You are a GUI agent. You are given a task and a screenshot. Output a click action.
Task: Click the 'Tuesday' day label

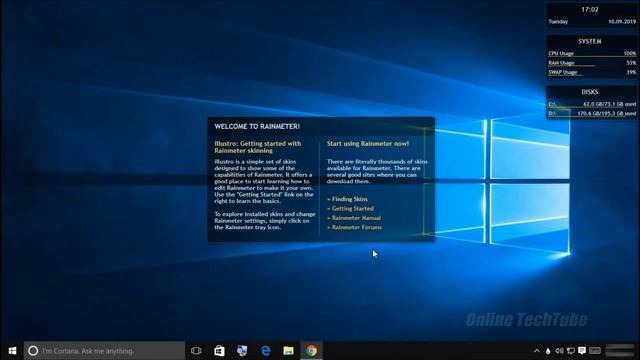558,21
